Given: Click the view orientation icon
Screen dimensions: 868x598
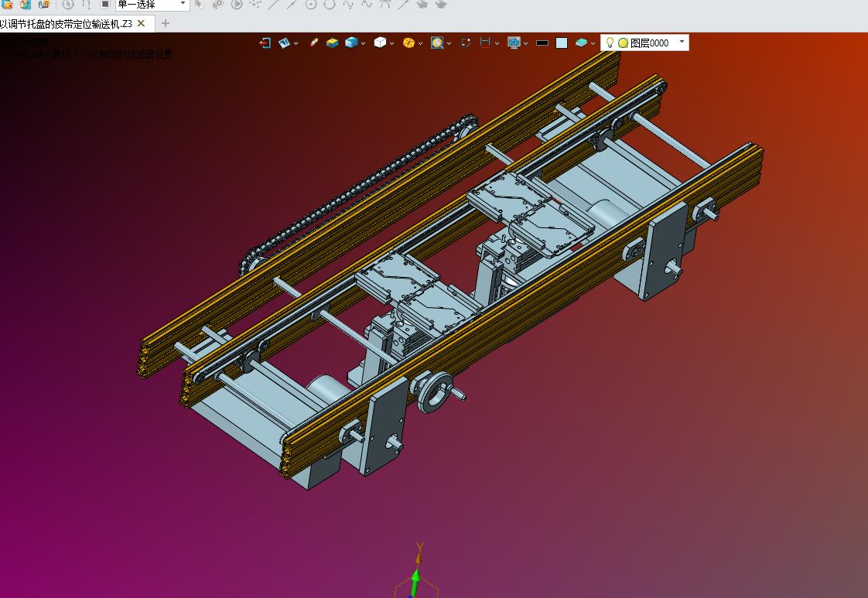Looking at the screenshot, I should tap(284, 43).
